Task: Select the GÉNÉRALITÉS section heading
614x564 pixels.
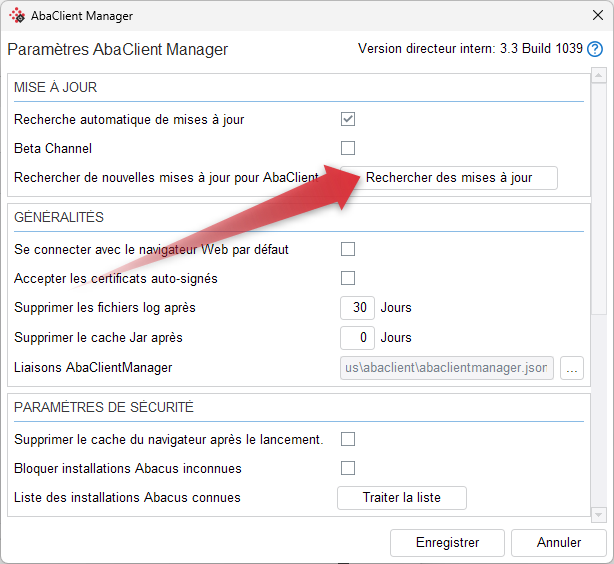Action: (x=59, y=217)
